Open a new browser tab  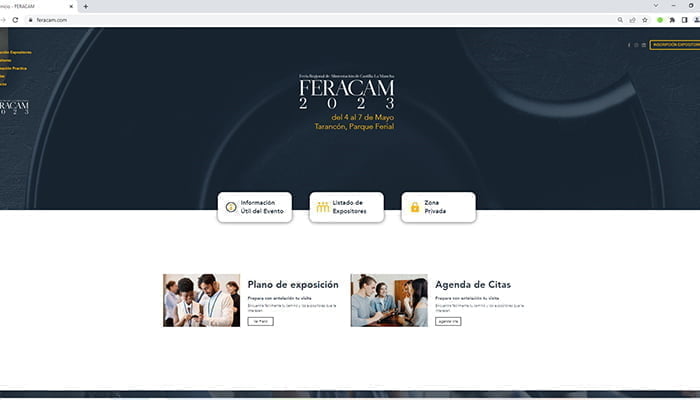coord(85,6)
